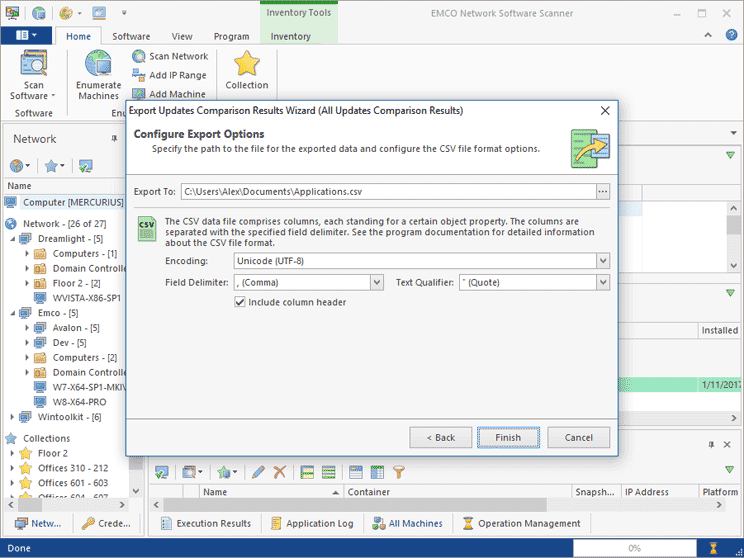
Task: Open the All Machines tab
Action: [x=407, y=523]
